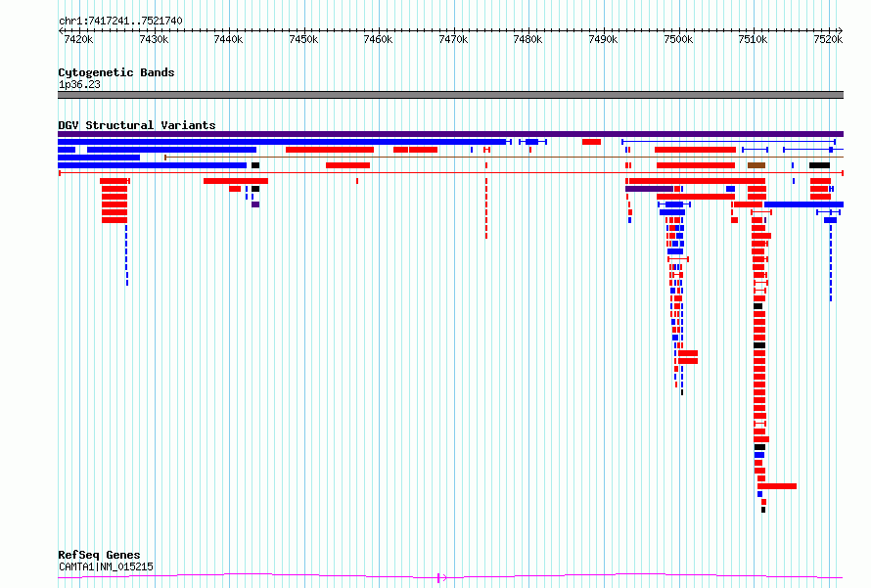Click the black variant block near 7518k

point(819,165)
